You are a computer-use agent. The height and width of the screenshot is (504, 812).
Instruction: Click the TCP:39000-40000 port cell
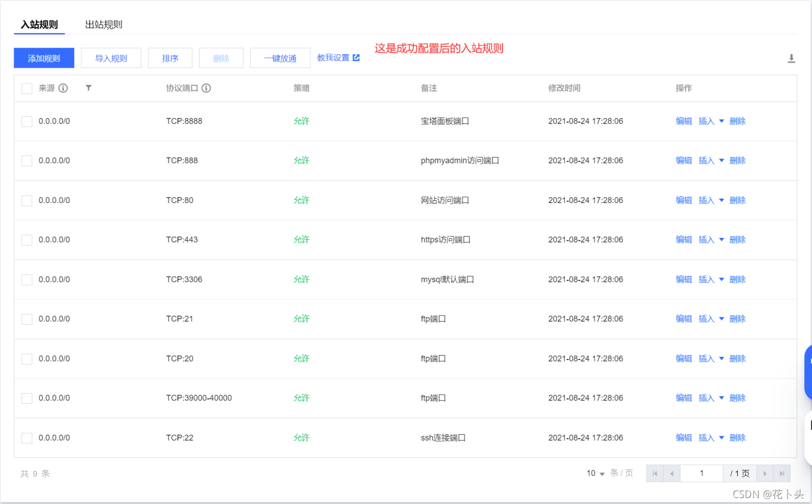pos(199,398)
